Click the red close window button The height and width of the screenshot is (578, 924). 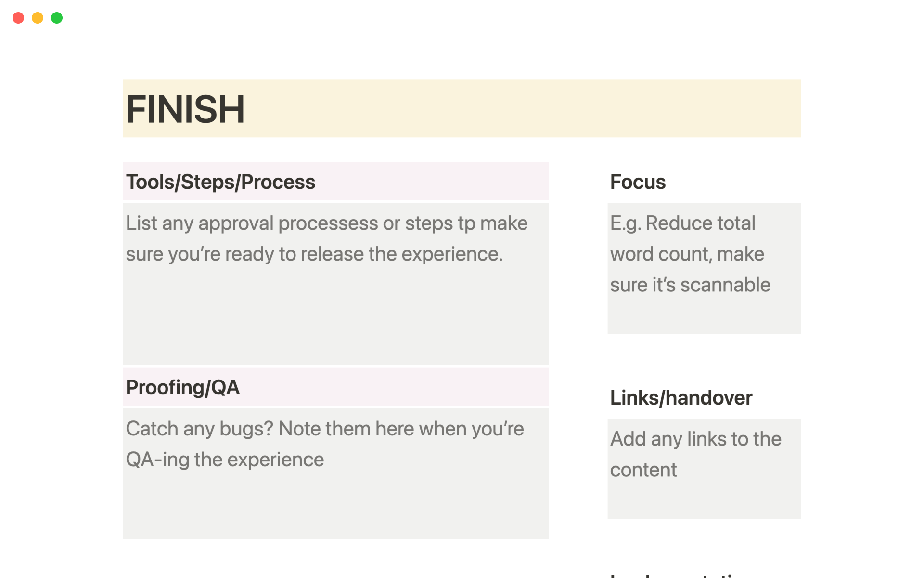pos(18,18)
